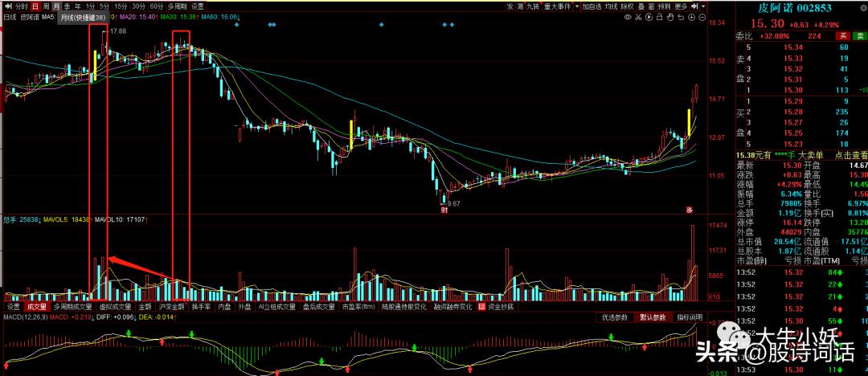Open the dropdown arrow at the toolbar's right end
This screenshot has width=868, height=376.
pyautogui.click(x=703, y=6)
